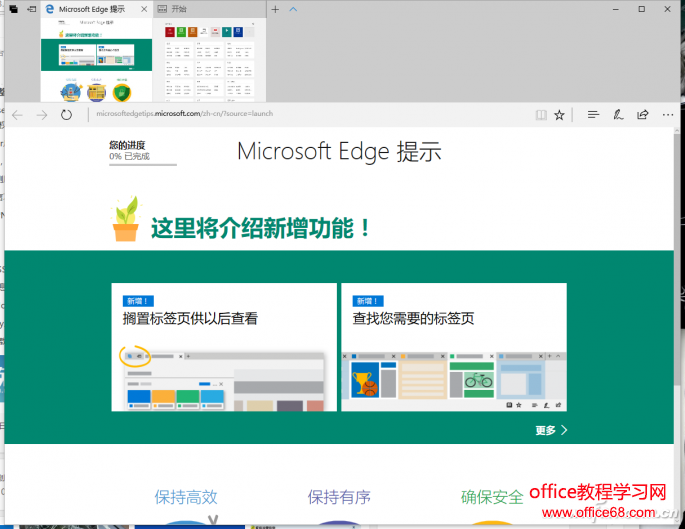
Task: Make a web note pen icon
Action: tap(618, 115)
